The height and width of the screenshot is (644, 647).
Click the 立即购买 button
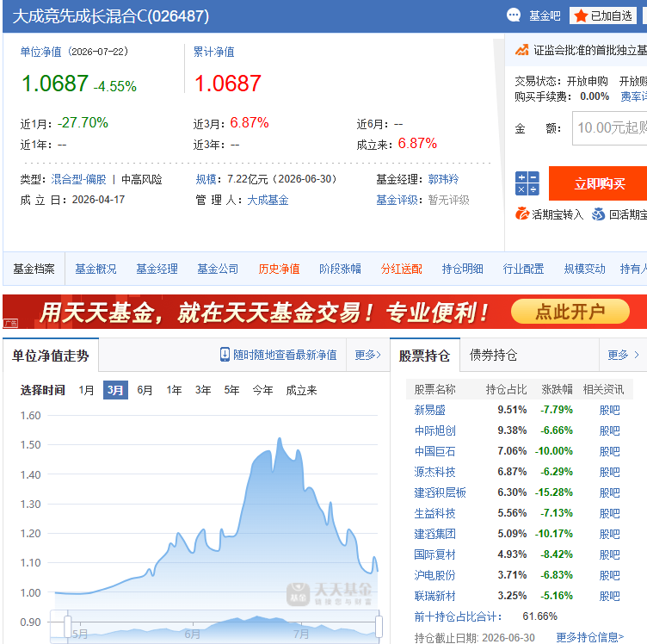coord(598,183)
